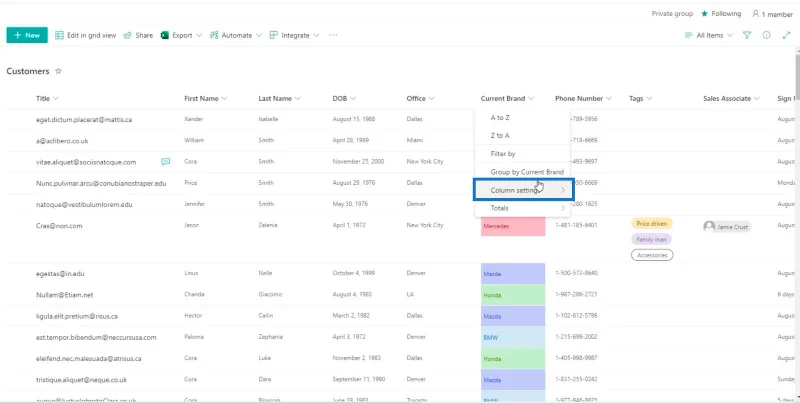Click the Share toolbar button
The height and width of the screenshot is (403, 800).
[138, 35]
